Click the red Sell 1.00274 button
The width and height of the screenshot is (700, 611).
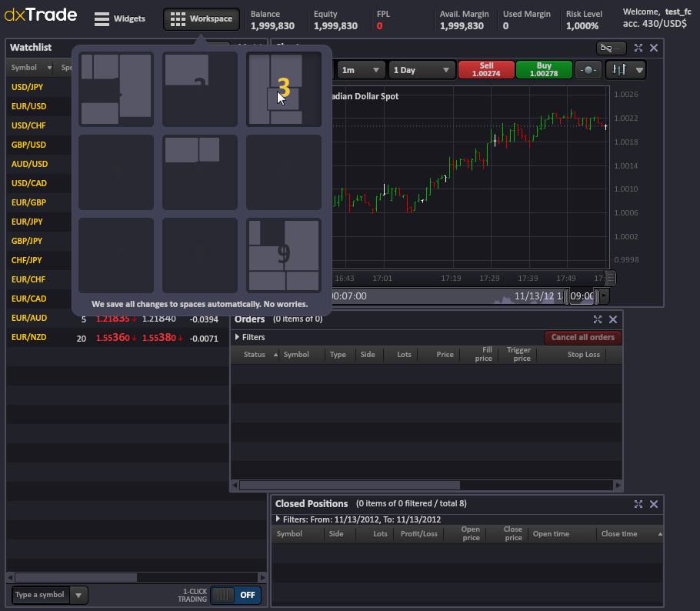(486, 70)
